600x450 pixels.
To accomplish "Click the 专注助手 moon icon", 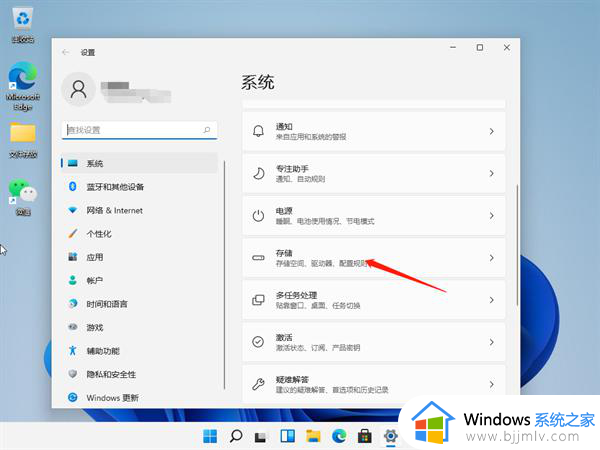I will tap(258, 173).
